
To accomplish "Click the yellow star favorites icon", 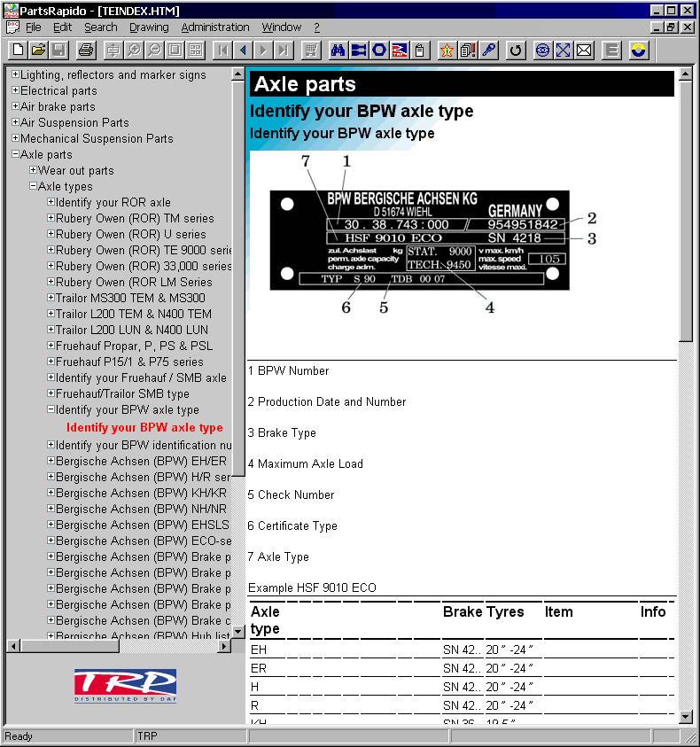I will (447, 50).
